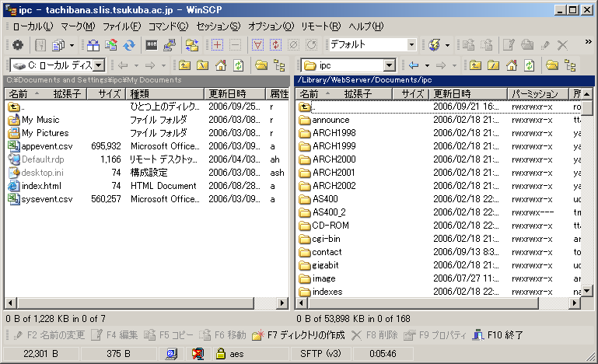Screen dimensions: 598x364
Task: Sort local panel by 種類 column
Action: point(165,94)
